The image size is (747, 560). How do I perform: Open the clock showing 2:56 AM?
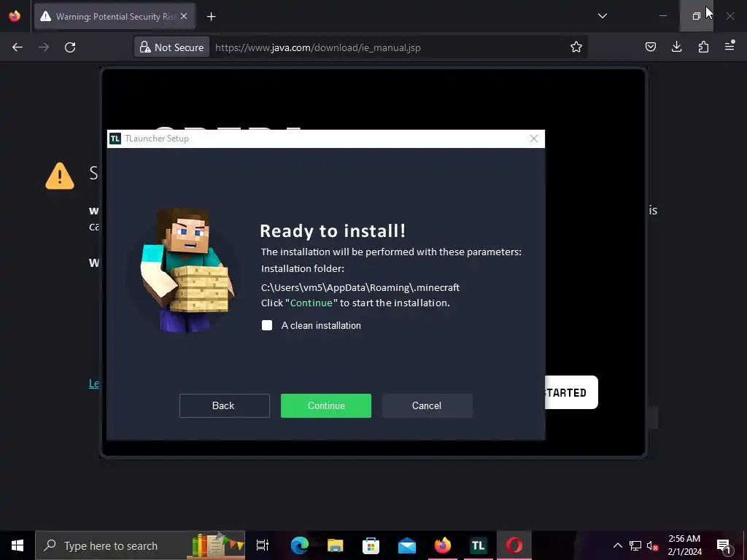tap(684, 545)
